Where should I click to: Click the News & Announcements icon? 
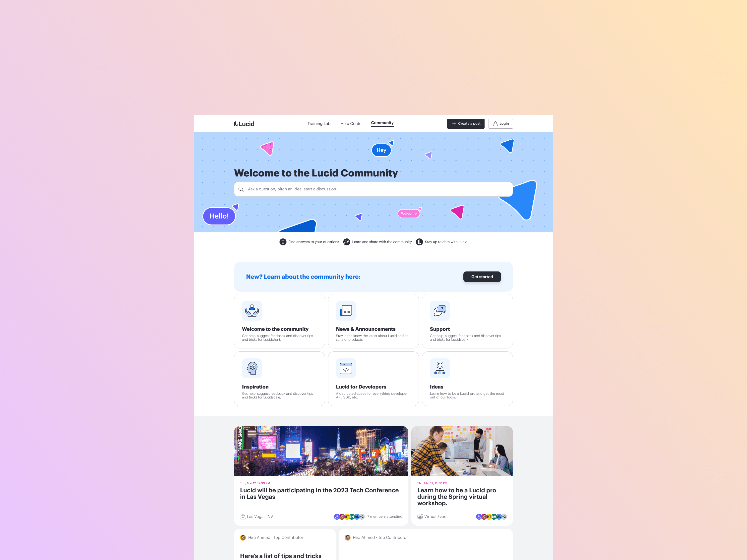tap(345, 310)
